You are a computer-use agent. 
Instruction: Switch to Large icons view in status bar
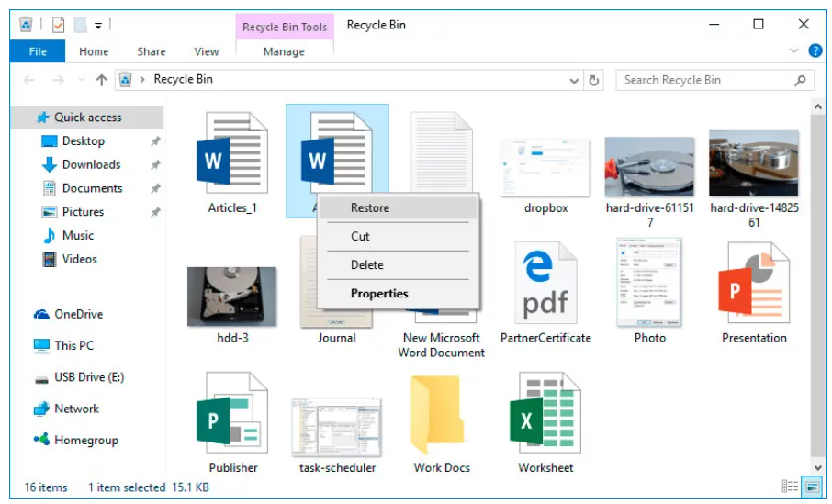point(811,487)
